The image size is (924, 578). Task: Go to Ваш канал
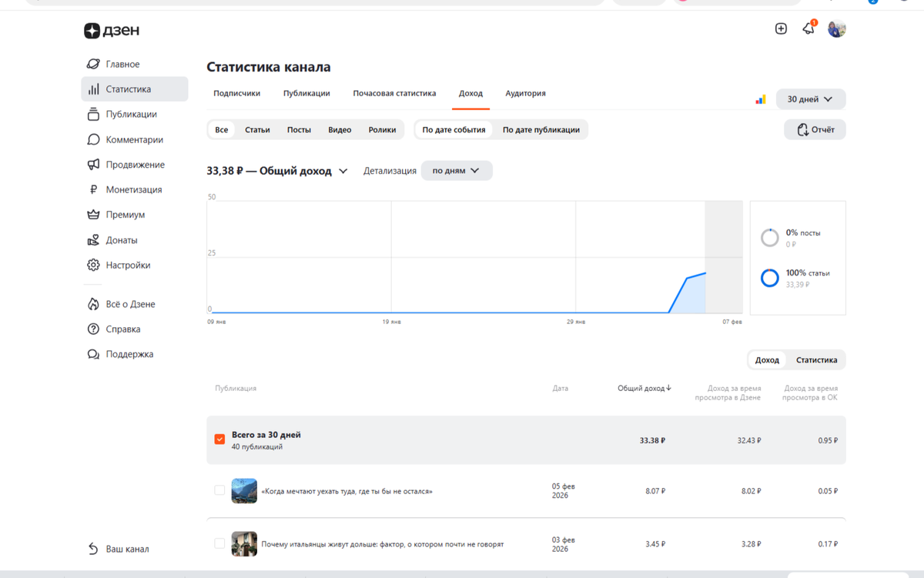[x=127, y=549]
